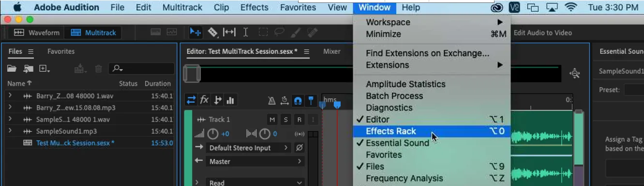This screenshot has height=186, width=644.
Task: Arm Track 1 for record
Action: [x=300, y=120]
